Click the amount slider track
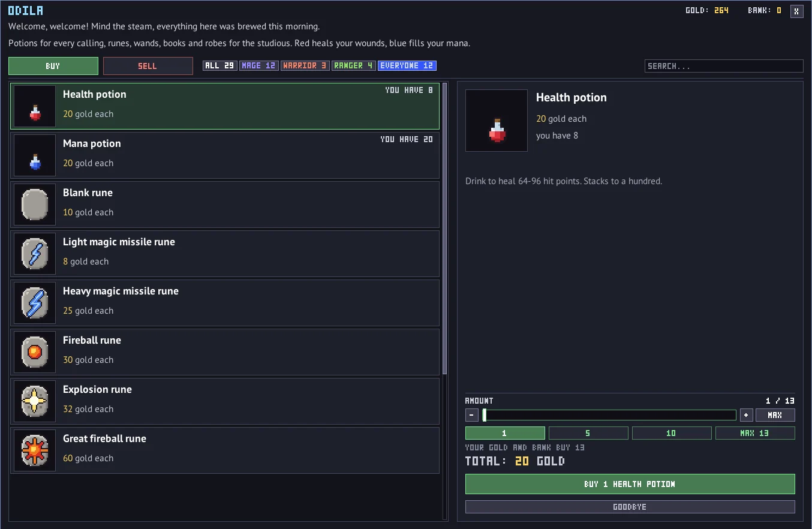This screenshot has width=812, height=529. pos(609,415)
